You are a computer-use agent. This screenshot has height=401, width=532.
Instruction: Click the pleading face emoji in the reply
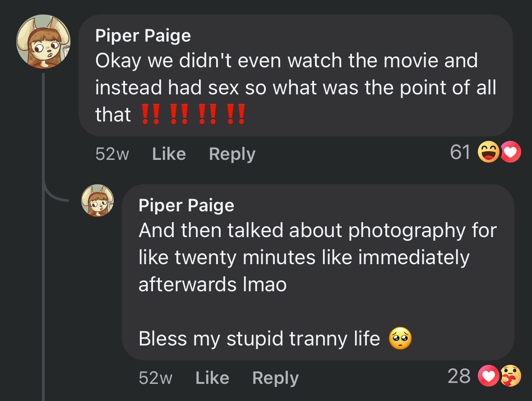(400, 339)
